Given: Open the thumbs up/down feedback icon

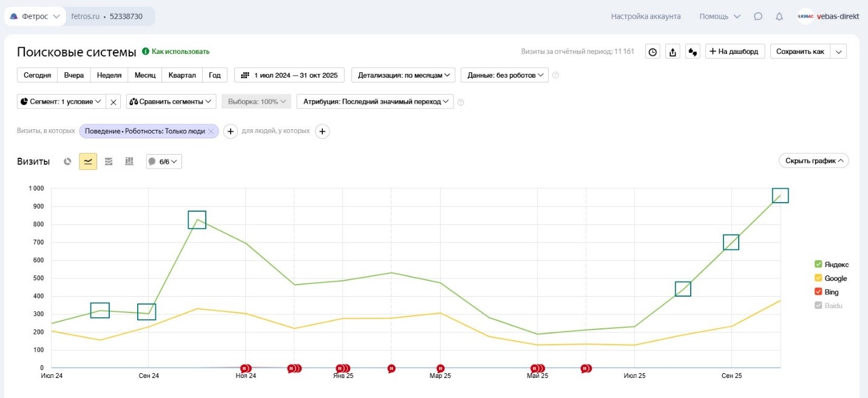Looking at the screenshot, I should click(x=693, y=52).
